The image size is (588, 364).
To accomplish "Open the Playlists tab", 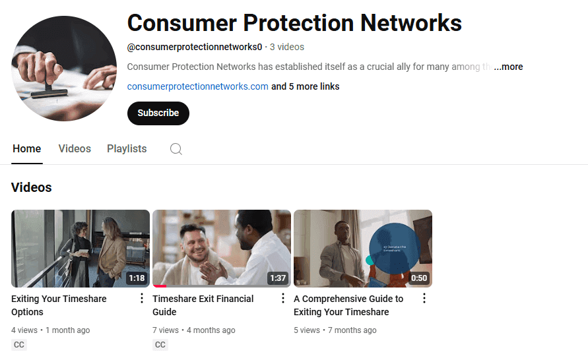I will click(127, 149).
